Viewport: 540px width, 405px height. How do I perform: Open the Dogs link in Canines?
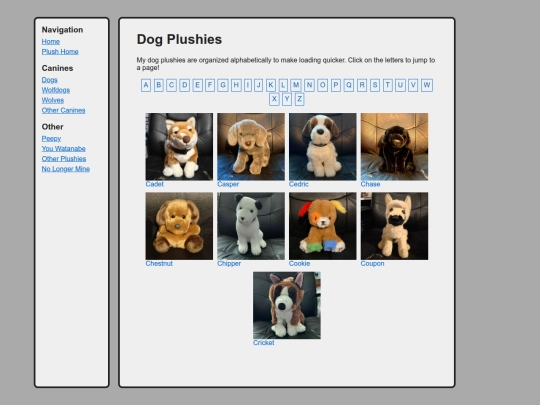point(50,80)
